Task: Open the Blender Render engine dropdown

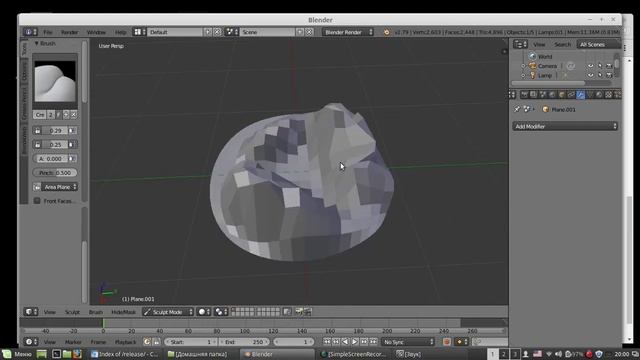Action: click(x=348, y=32)
